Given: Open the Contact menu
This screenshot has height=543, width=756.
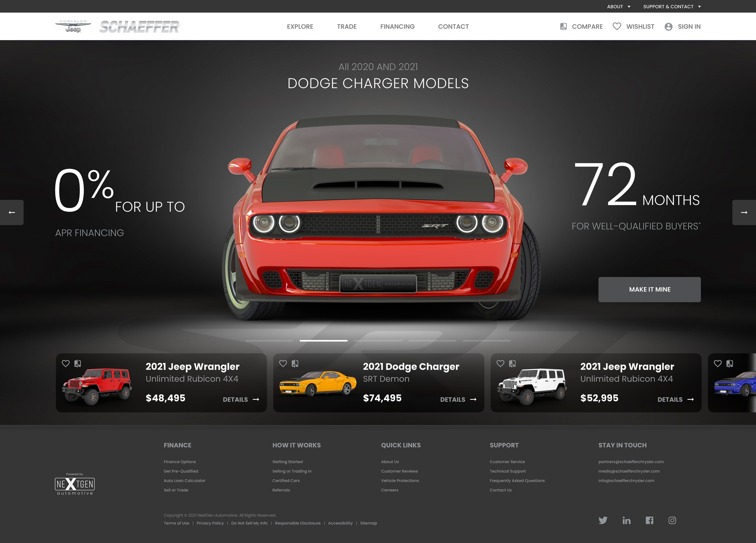Looking at the screenshot, I should click(453, 27).
